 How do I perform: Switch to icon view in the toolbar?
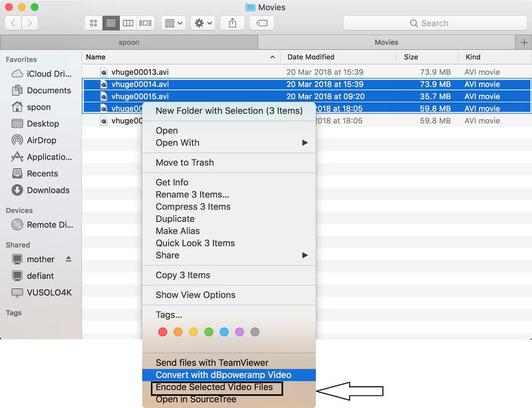(93, 23)
